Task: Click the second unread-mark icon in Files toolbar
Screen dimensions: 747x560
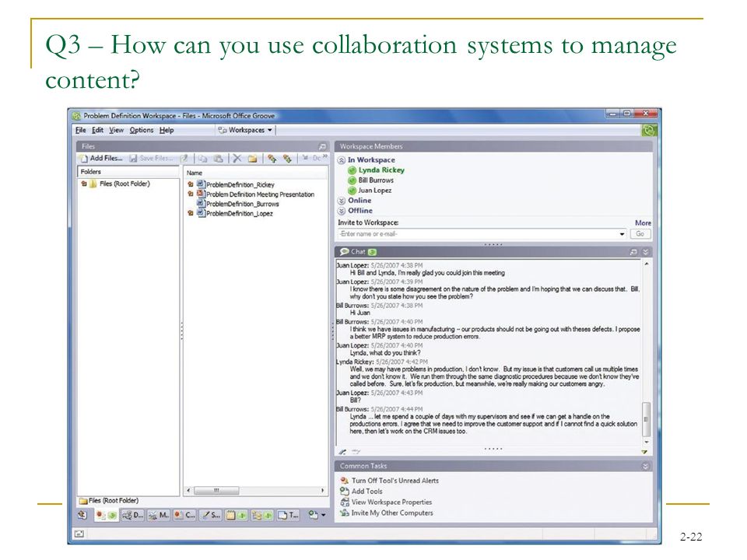Action: click(287, 159)
